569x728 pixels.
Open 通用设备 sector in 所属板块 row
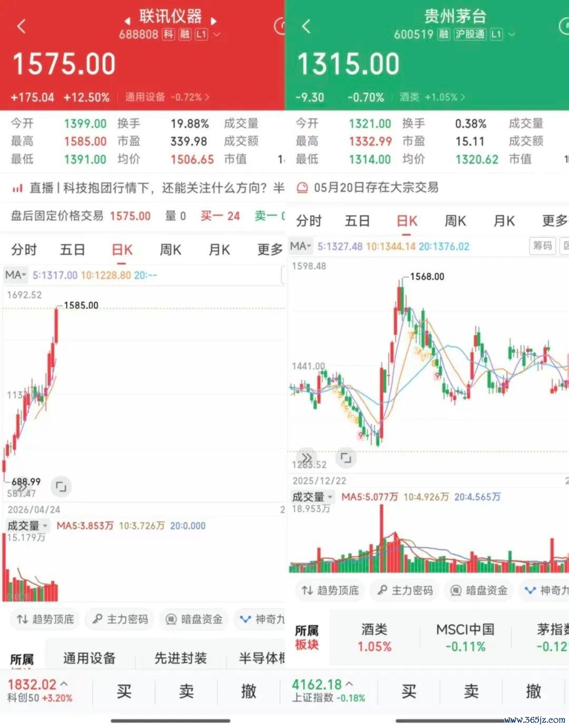pos(89,658)
